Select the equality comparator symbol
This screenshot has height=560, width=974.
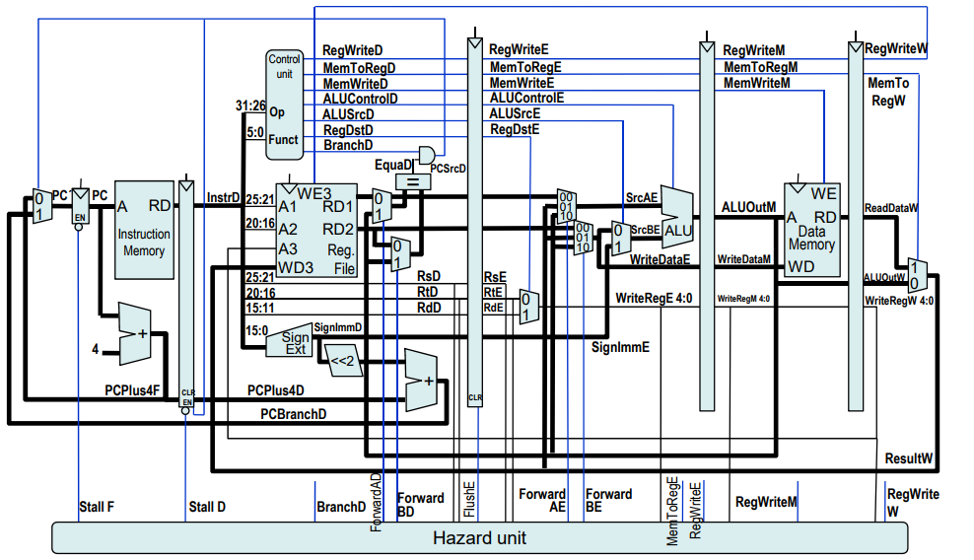413,181
